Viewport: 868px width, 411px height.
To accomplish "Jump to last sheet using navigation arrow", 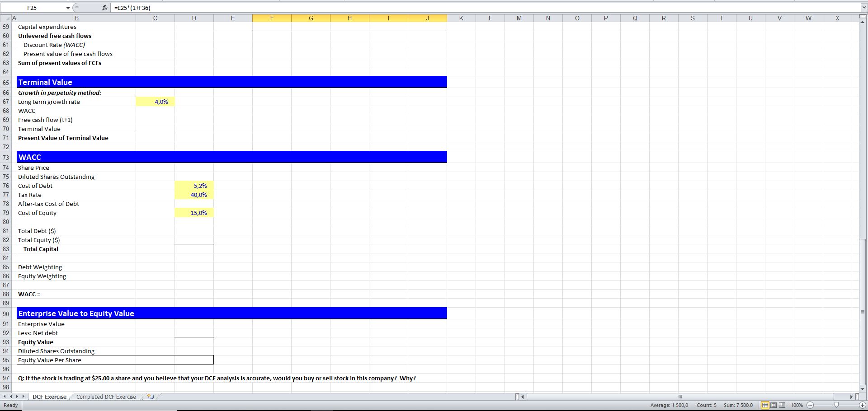I will pyautogui.click(x=24, y=397).
